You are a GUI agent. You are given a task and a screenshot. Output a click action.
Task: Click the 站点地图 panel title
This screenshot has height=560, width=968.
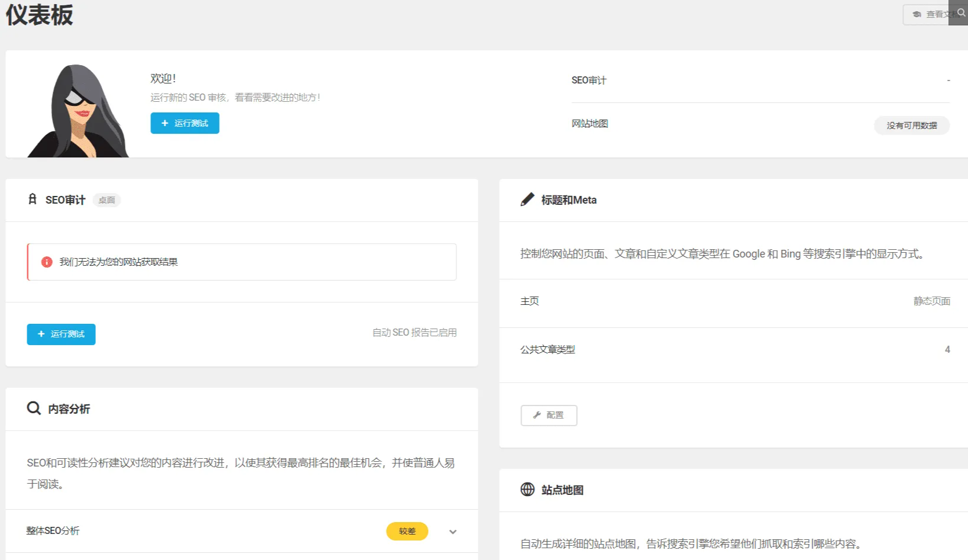coord(562,490)
